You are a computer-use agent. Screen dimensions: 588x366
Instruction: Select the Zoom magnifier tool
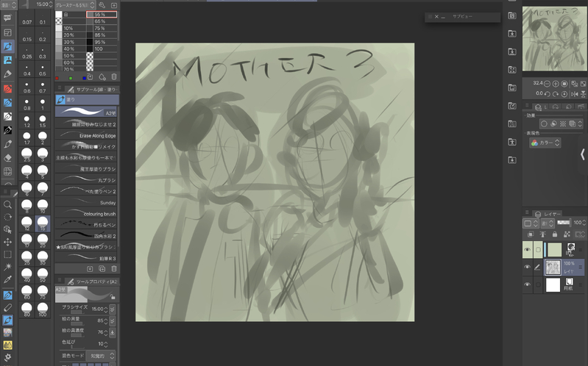point(7,204)
